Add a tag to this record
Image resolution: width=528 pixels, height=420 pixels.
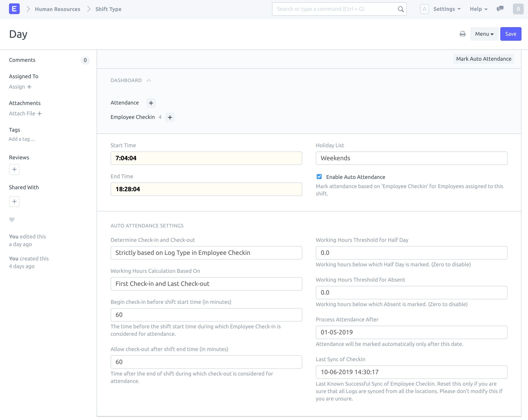pyautogui.click(x=21, y=138)
